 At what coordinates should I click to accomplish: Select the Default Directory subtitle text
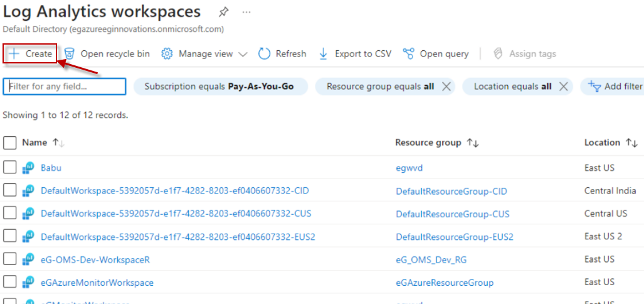point(113,30)
